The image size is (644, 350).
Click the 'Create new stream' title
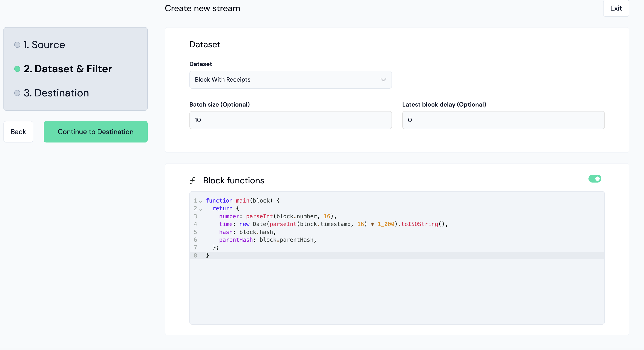point(202,8)
